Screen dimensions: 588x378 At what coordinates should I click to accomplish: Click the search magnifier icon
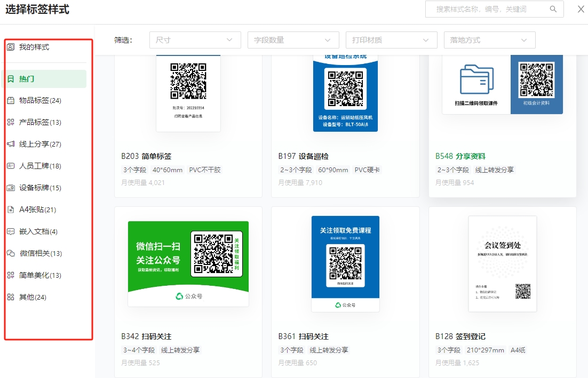(x=553, y=9)
